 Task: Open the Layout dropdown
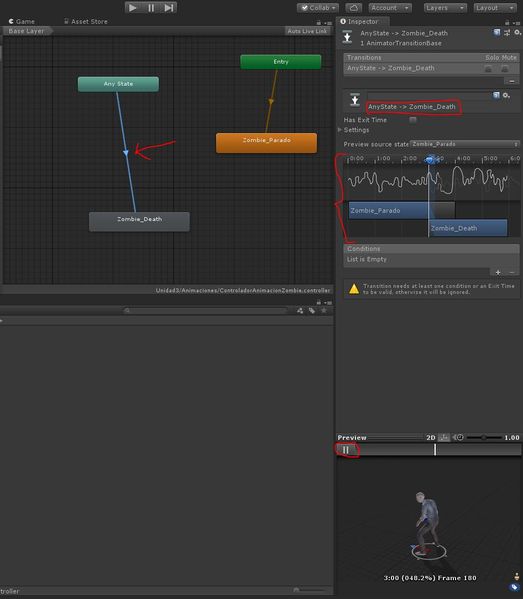[495, 8]
